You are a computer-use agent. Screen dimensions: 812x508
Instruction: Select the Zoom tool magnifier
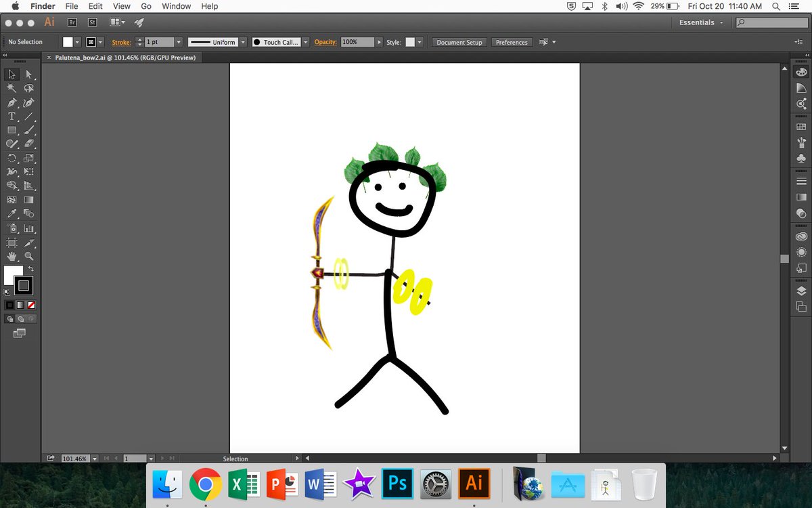pyautogui.click(x=29, y=257)
